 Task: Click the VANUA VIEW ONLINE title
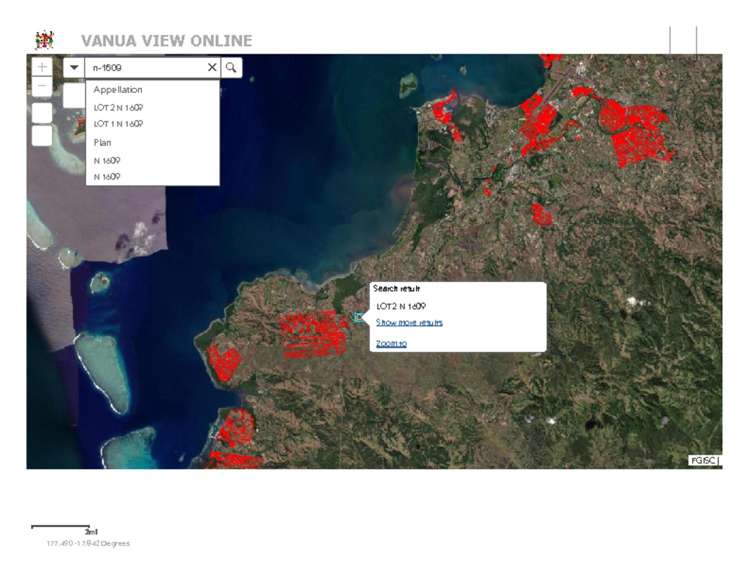(x=166, y=41)
